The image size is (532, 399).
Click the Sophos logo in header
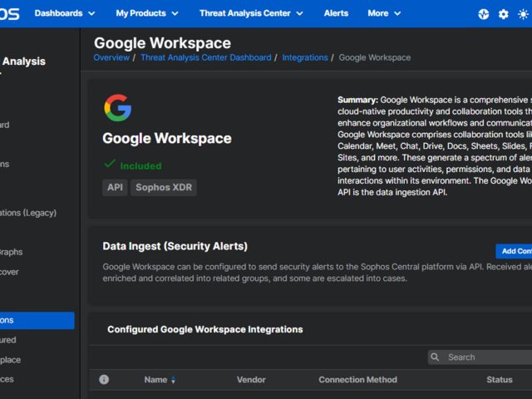9,13
